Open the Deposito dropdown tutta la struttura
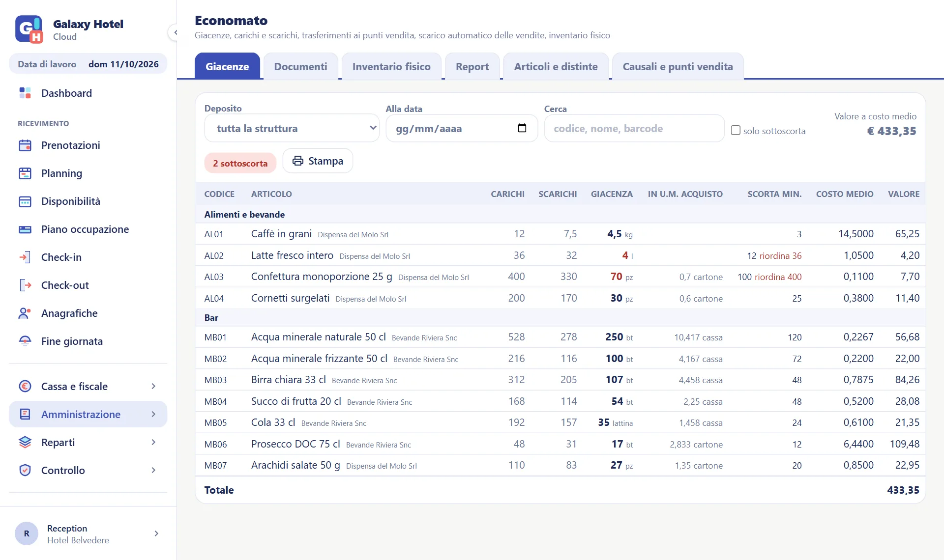Viewport: 944px width, 560px height. click(292, 128)
